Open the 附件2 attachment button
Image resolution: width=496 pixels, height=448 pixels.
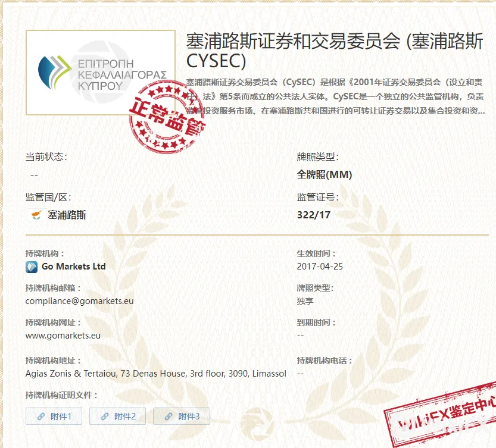click(x=118, y=416)
